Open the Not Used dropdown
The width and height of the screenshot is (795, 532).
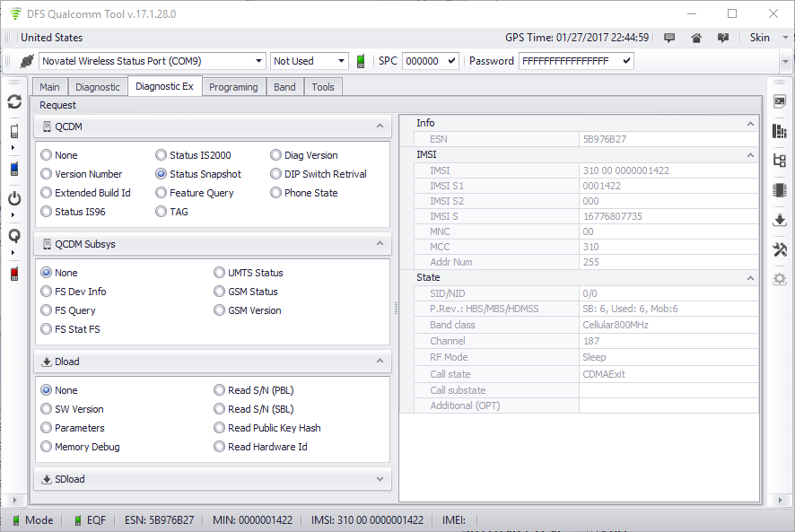coord(341,61)
